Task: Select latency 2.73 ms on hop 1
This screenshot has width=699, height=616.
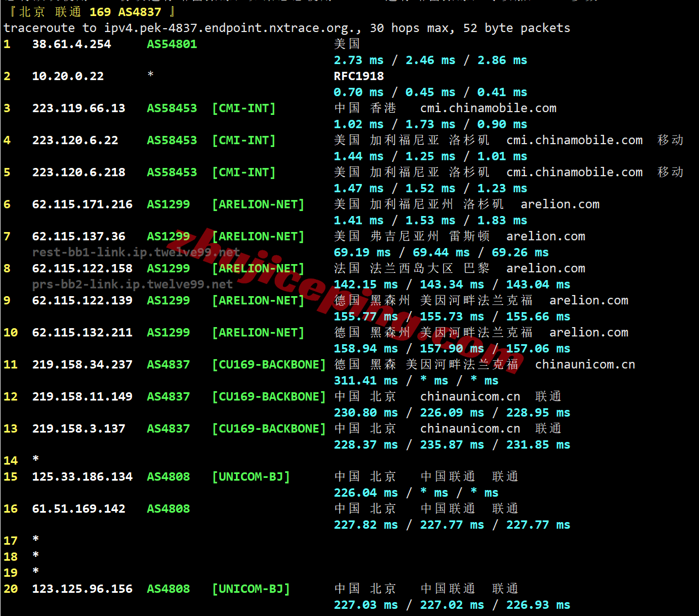Action: pyautogui.click(x=359, y=60)
